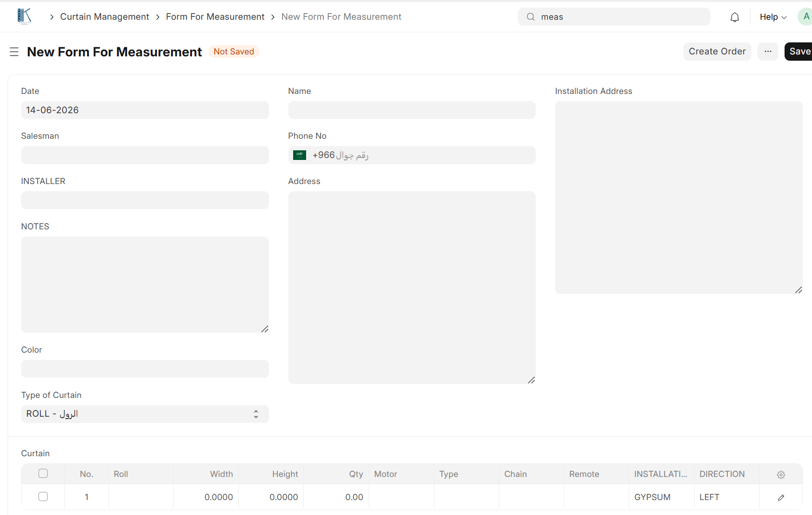This screenshot has height=515, width=812.
Task: Save the form
Action: [x=799, y=52]
